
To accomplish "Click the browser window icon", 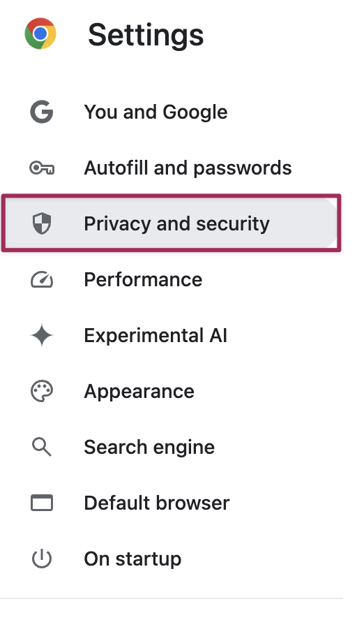I will [42, 503].
